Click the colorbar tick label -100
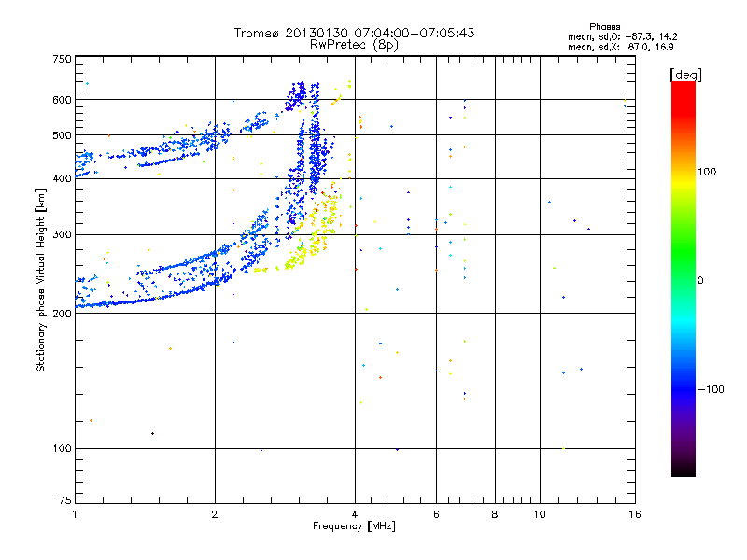This screenshot has height=560, width=747. [711, 389]
